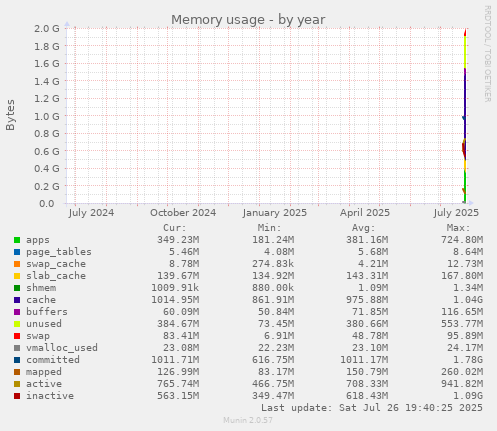Click the olive active legend swatch

tap(17, 384)
